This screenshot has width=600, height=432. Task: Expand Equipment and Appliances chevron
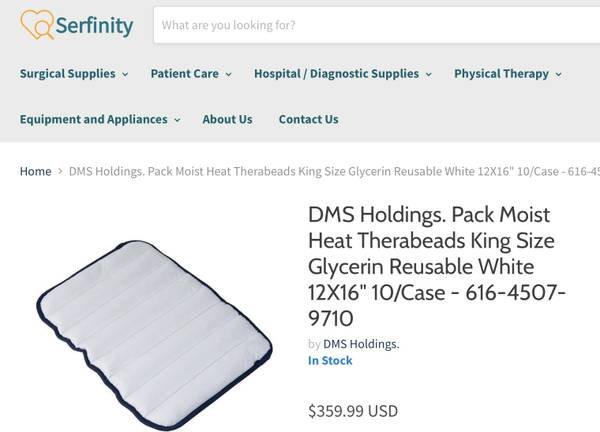[x=177, y=120]
